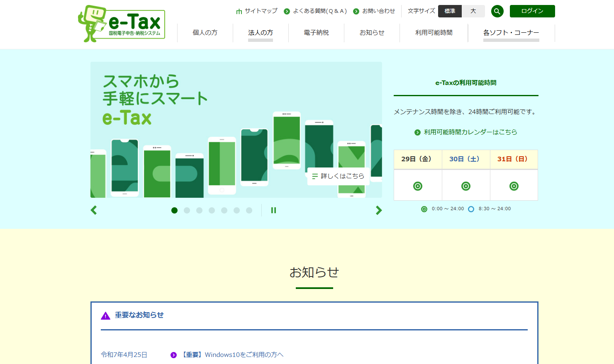The height and width of the screenshot is (364, 614).
Task: Click availability circle under 31日
Action: click(x=514, y=186)
